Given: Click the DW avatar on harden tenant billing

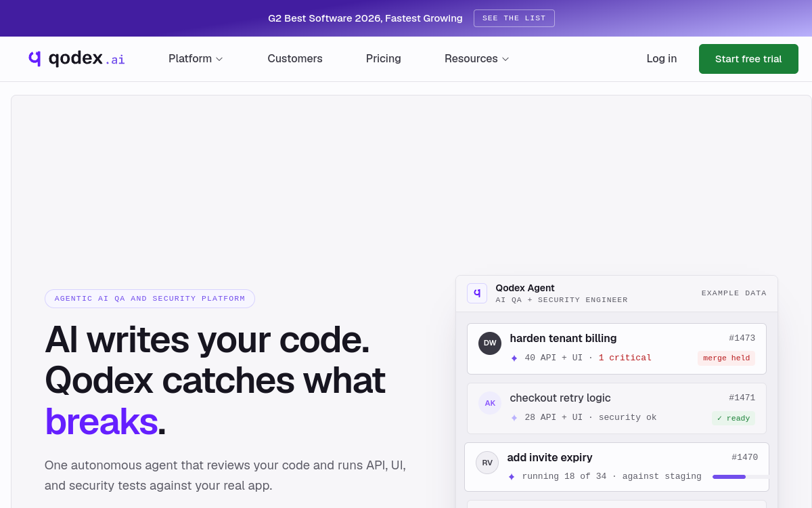Looking at the screenshot, I should [490, 343].
